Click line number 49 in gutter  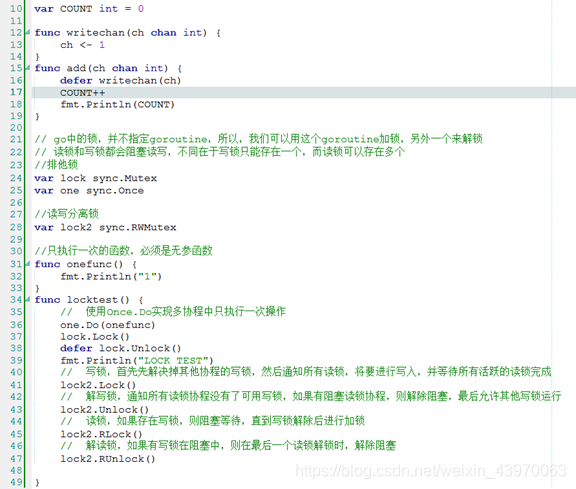tap(16, 482)
